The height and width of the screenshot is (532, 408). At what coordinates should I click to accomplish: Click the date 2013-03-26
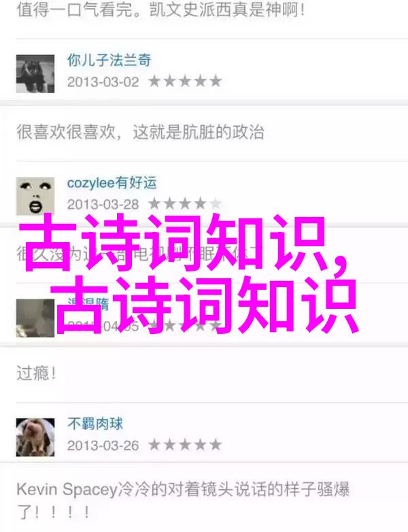tap(103, 445)
